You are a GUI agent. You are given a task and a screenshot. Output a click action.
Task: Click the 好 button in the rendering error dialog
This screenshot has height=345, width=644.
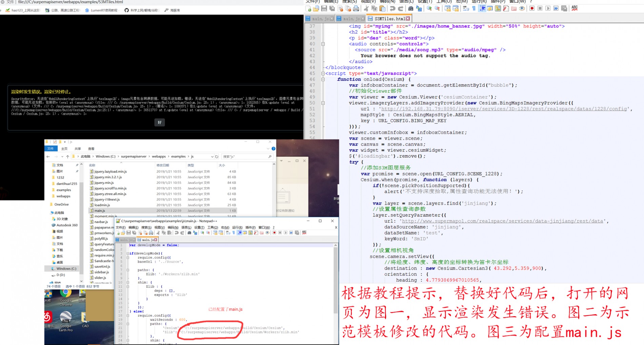160,122
